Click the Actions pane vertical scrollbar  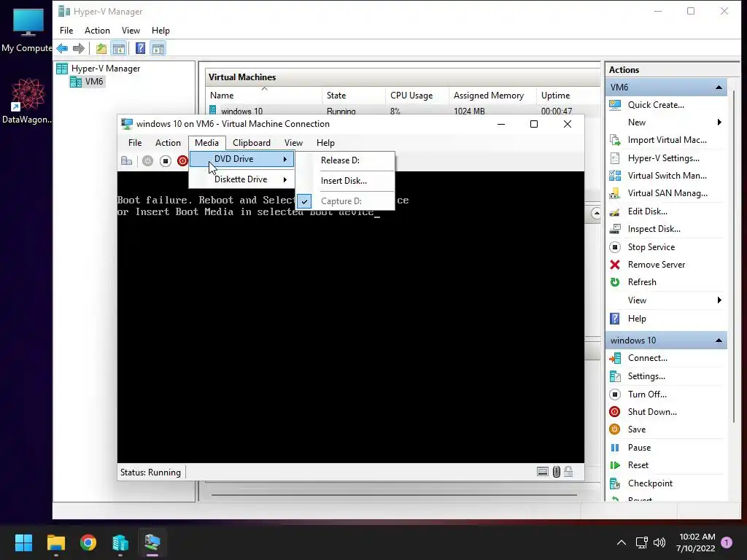click(x=734, y=257)
